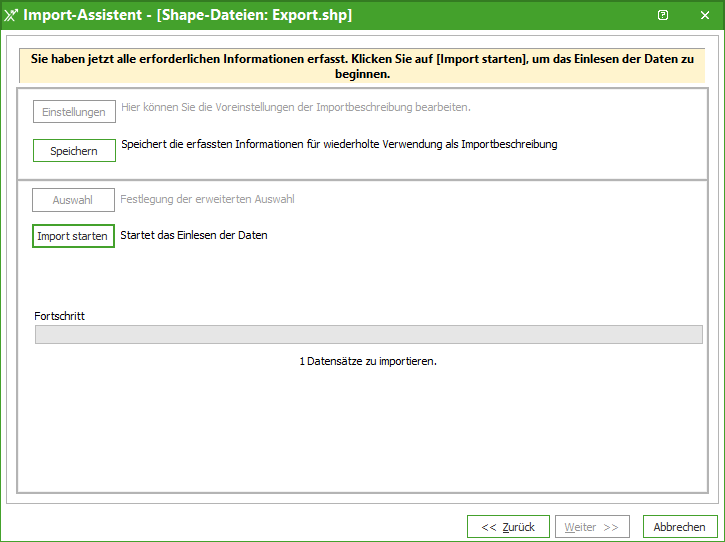The width and height of the screenshot is (725, 542).
Task: Click the 'Hier können Sie die Voreinstellungen' text
Action: [x=295, y=107]
